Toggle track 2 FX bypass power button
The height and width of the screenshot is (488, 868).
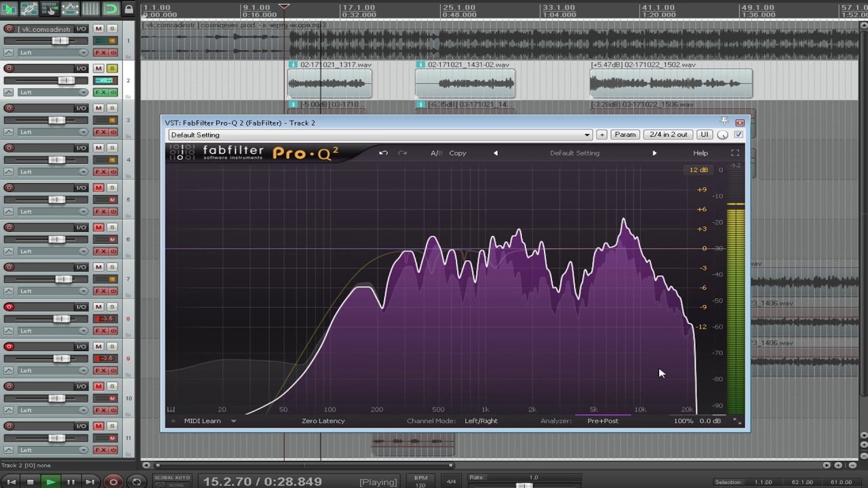(113, 92)
